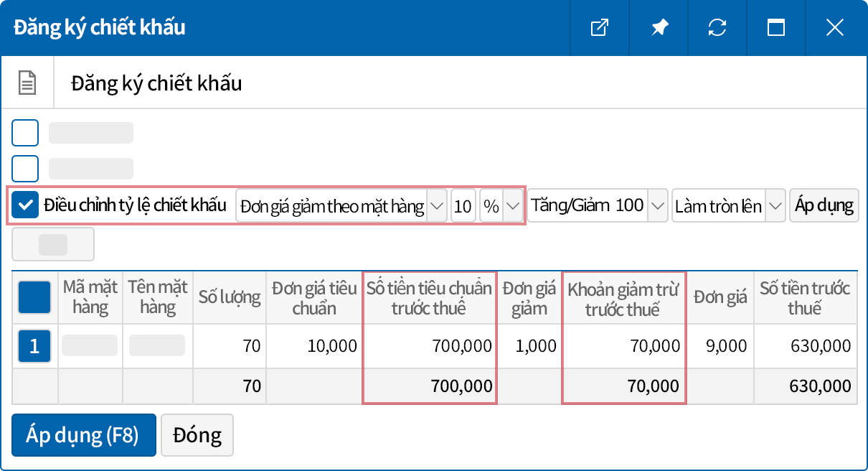Open the Làm tròn lên rounding dropdown
Viewport: 868px width, 471px height.
pos(774,205)
